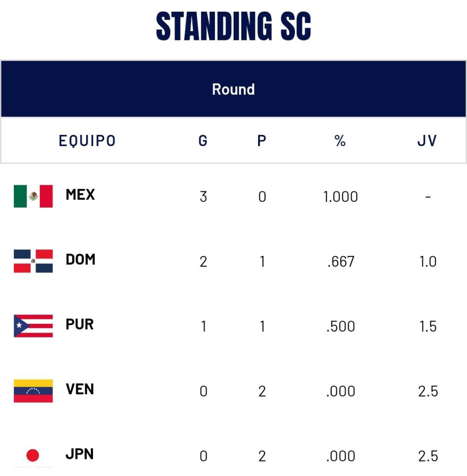Click the Dominican Republic flag icon
Viewport: 467px width, 476px height.
(x=33, y=261)
